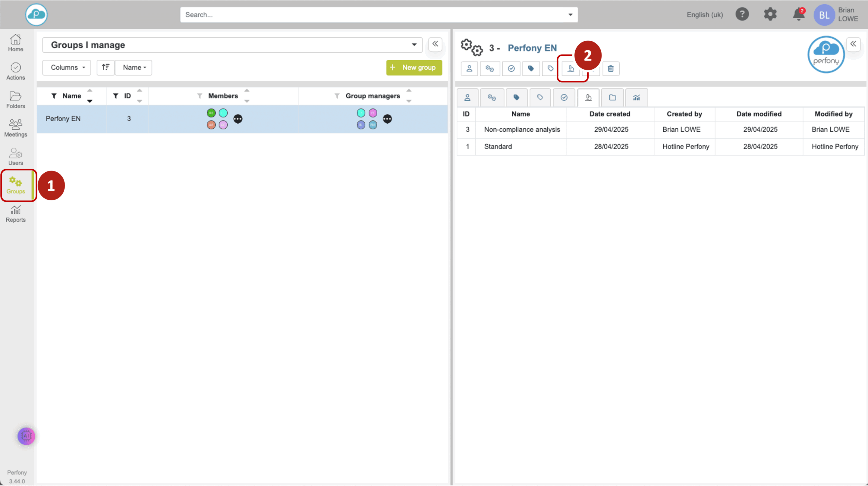
Task: Expand the 'Groups I manage' dropdown
Action: [x=414, y=45]
